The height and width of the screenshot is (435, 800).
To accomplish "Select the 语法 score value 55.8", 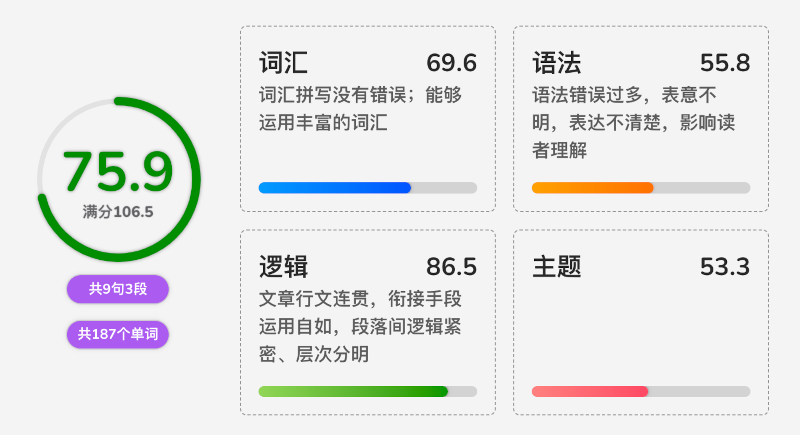I will (x=725, y=63).
